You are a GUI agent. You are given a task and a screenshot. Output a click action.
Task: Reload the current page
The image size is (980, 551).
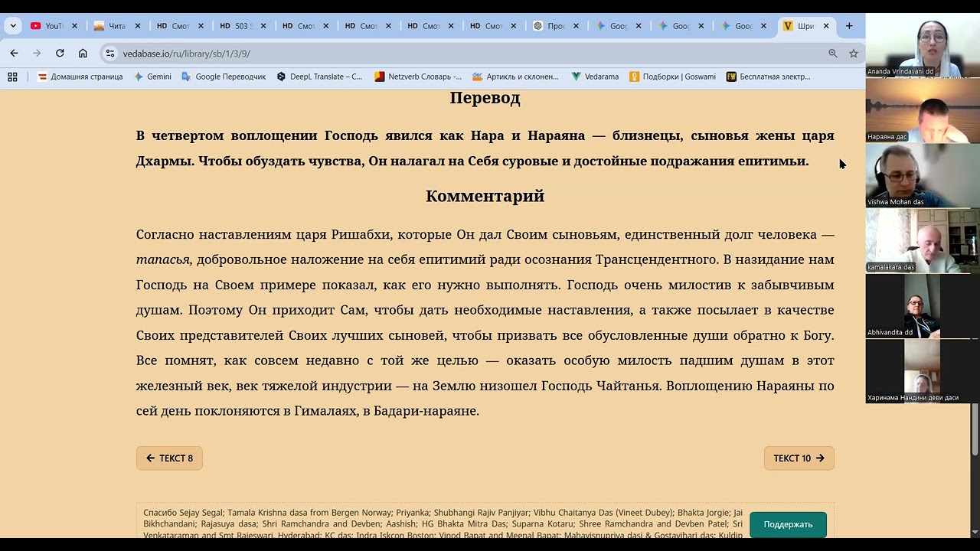(x=60, y=54)
